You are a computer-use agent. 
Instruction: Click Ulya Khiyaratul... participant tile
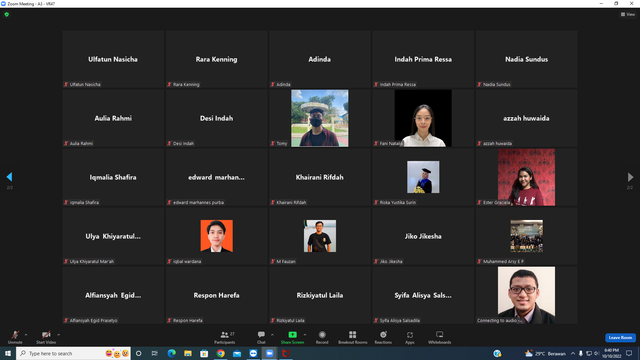coord(113,236)
